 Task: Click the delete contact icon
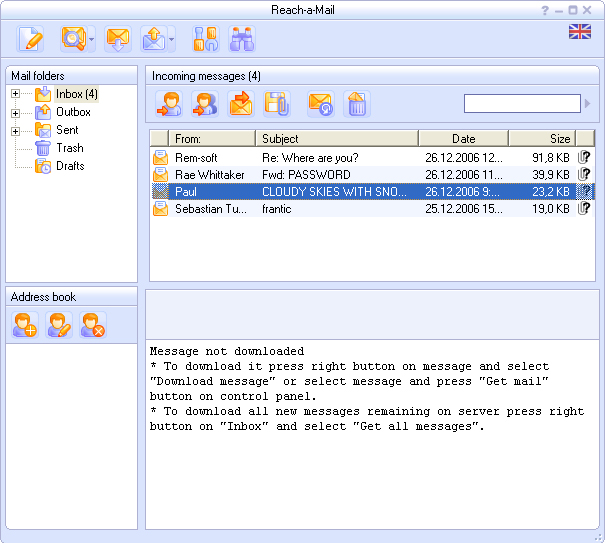[x=93, y=324]
